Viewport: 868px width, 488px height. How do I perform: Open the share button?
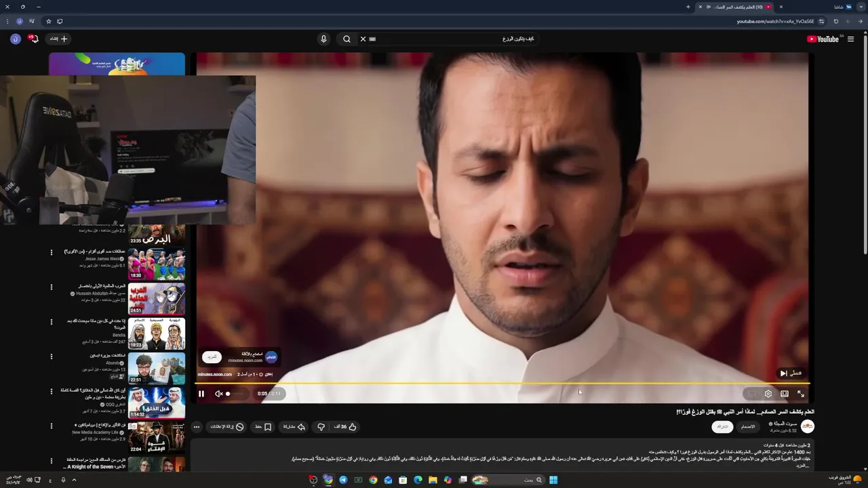294,427
